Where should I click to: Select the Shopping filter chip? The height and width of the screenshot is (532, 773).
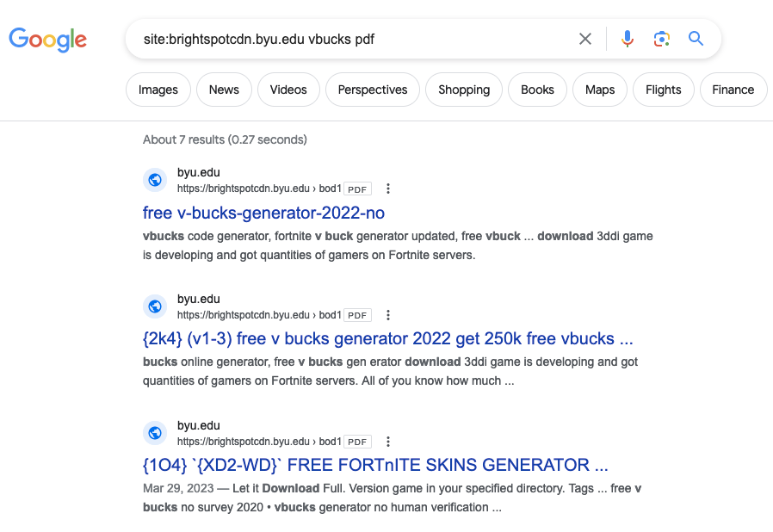(x=464, y=90)
